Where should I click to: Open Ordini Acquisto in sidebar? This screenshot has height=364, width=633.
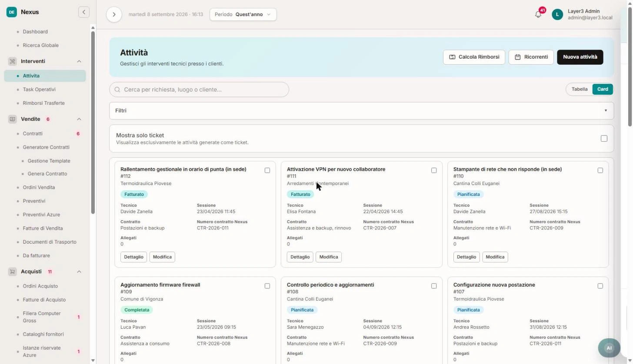point(40,286)
